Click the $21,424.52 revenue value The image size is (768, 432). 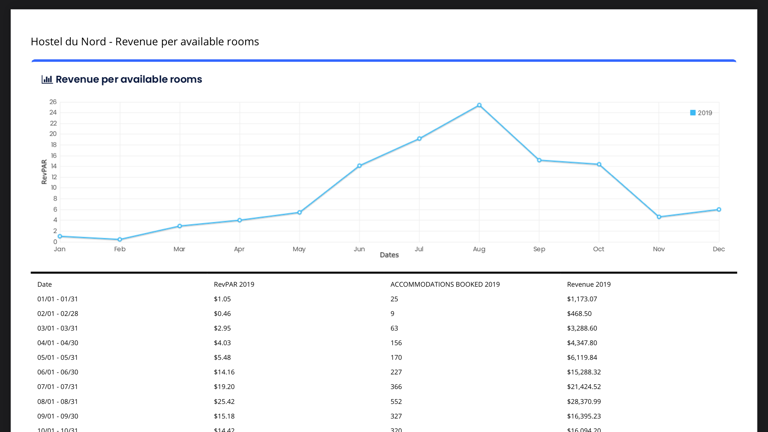tap(584, 387)
